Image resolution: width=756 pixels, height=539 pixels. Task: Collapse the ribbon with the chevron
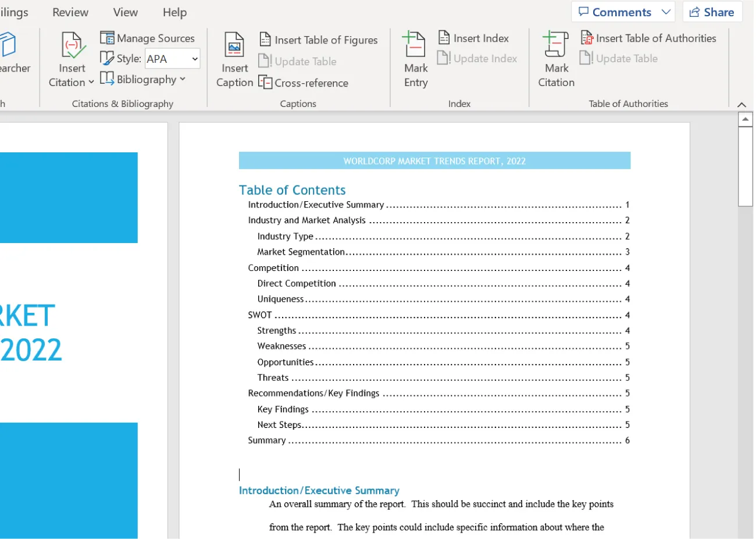point(742,105)
